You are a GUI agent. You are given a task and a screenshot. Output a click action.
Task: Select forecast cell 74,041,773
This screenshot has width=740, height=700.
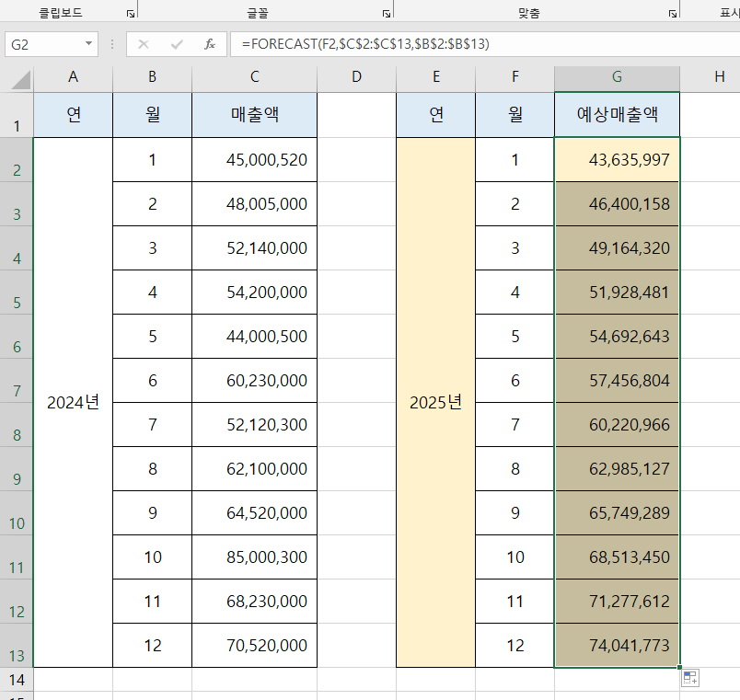pyautogui.click(x=618, y=646)
